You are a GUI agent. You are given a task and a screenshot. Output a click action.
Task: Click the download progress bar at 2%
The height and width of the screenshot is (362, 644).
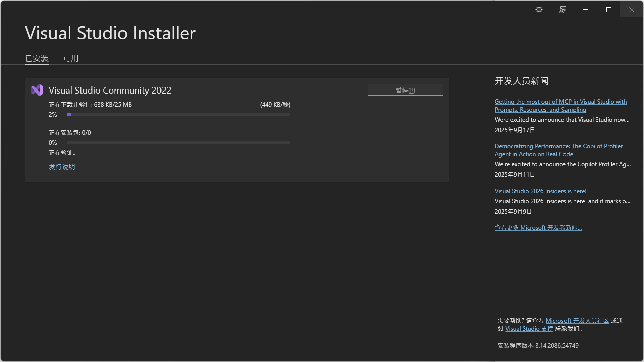click(x=179, y=115)
